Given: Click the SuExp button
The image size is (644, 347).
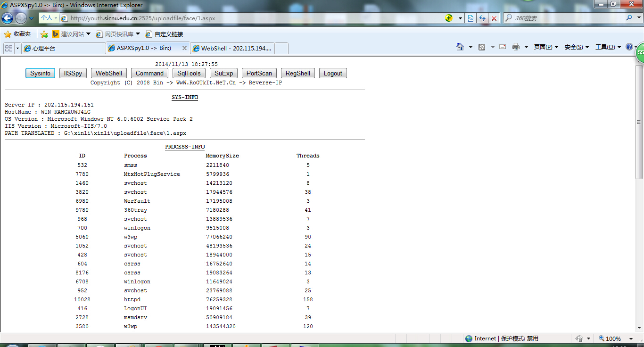Looking at the screenshot, I should pyautogui.click(x=224, y=73).
